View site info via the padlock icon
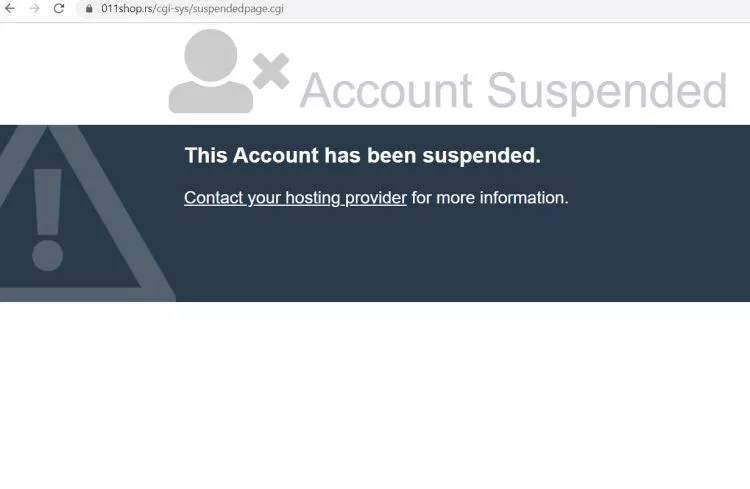This screenshot has height=489, width=750. point(89,9)
